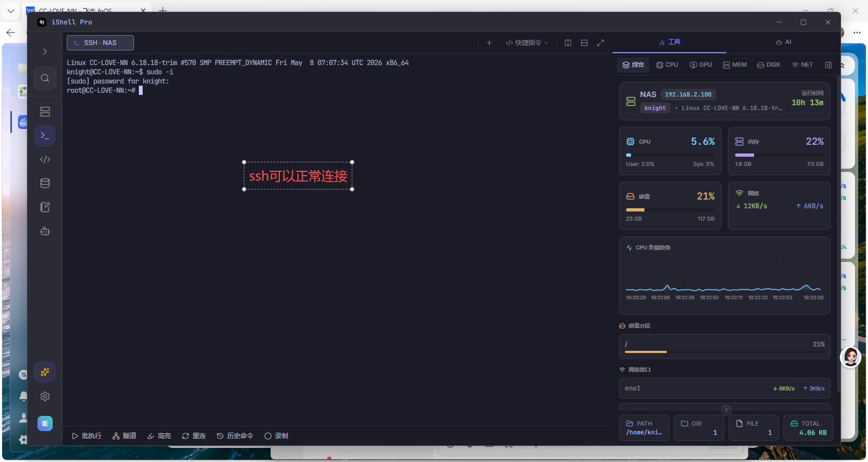Open browser tab list dropdown arrow
This screenshot has height=462, width=868.
tap(10, 11)
